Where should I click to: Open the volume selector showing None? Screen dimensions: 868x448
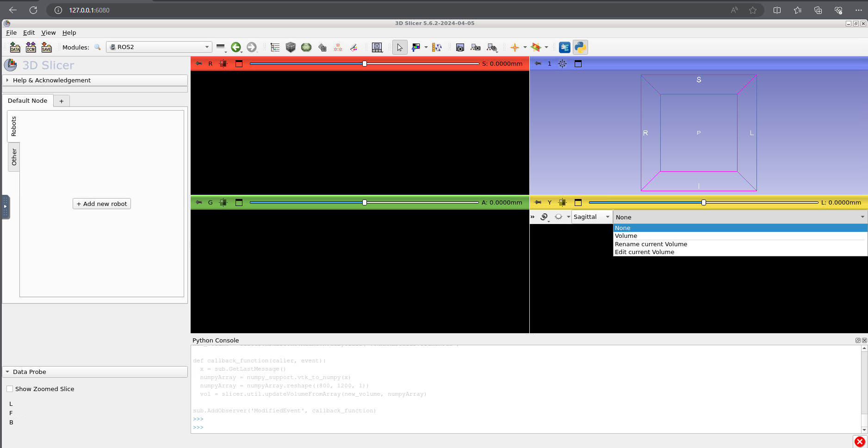pos(740,217)
